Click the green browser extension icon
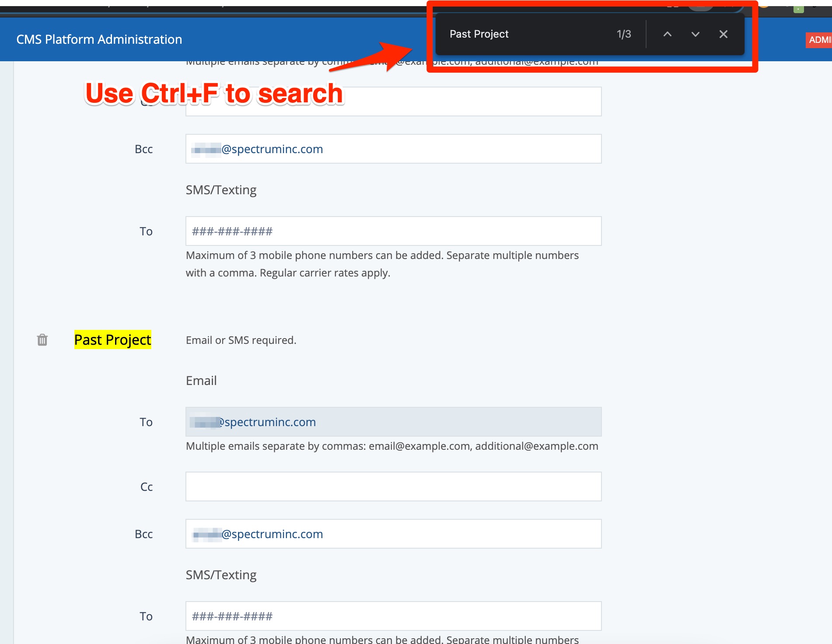The width and height of the screenshot is (832, 644). 798,8
